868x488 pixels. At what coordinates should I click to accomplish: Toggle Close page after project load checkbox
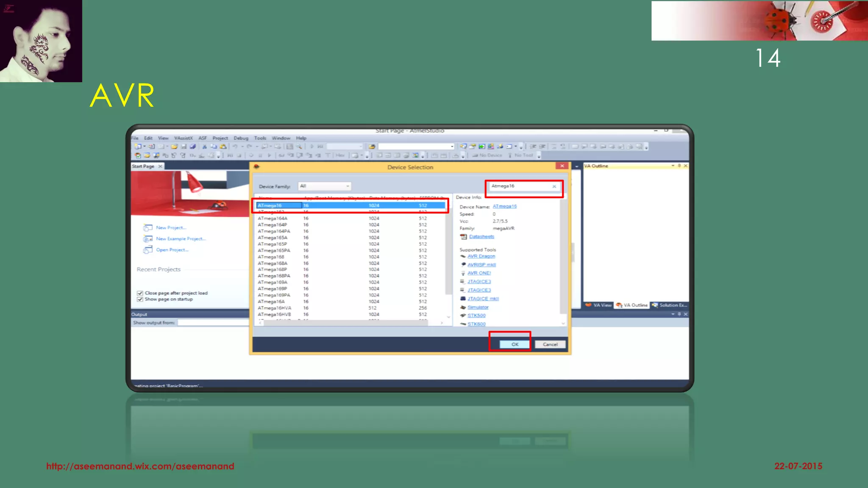coord(140,293)
